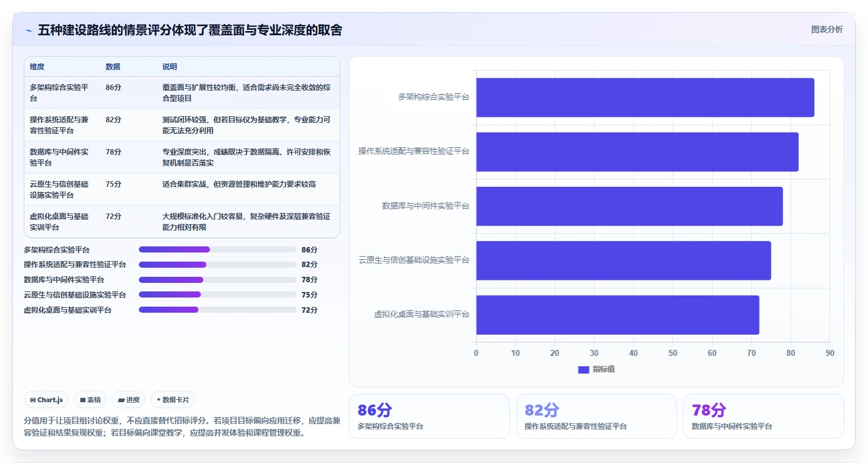Image resolution: width=868 pixels, height=463 pixels.
Task: Click the title icon beside the main heading
Action: click(29, 30)
